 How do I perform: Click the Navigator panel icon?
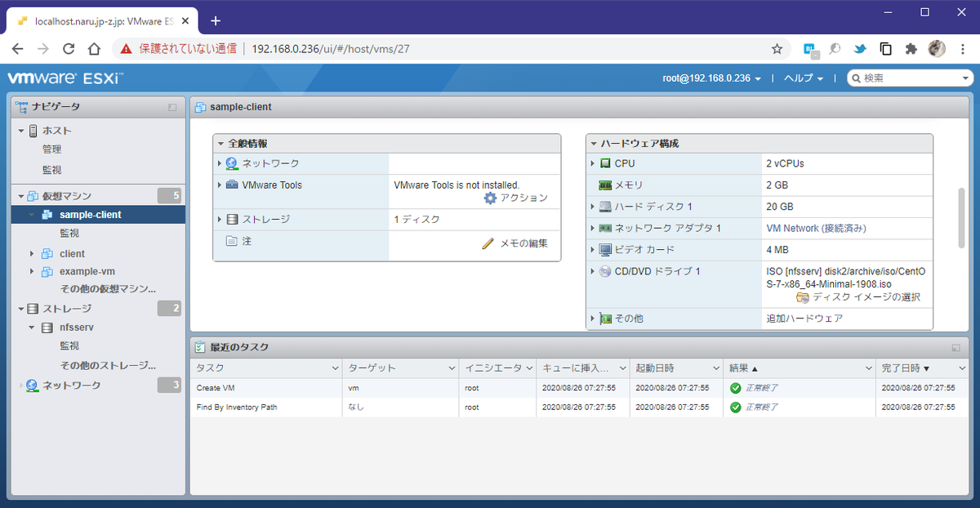pos(21,107)
